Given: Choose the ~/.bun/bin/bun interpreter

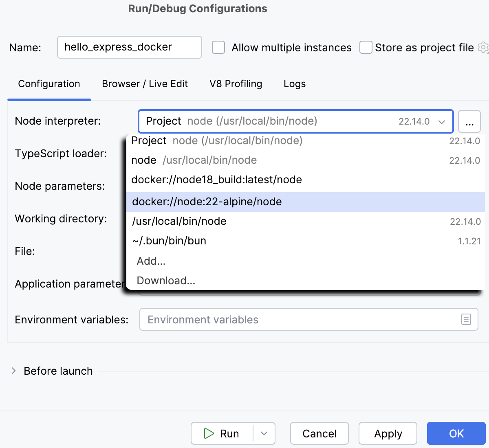Looking at the screenshot, I should [170, 241].
